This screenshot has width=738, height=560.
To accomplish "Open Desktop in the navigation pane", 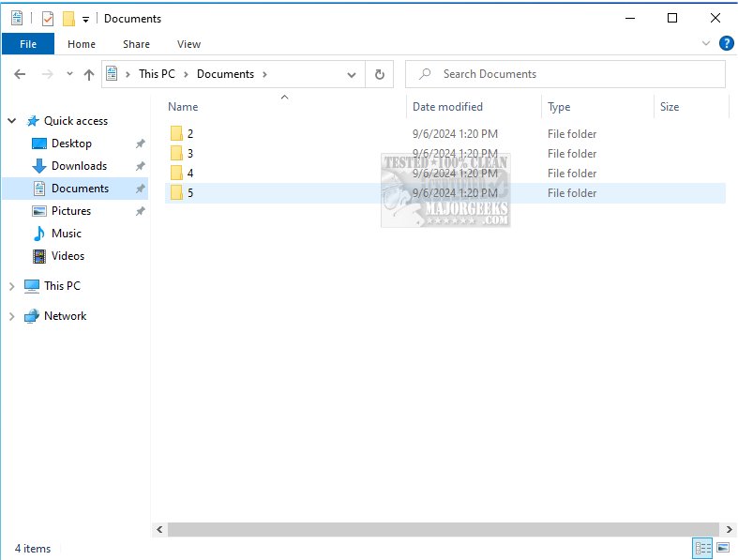I will click(71, 144).
